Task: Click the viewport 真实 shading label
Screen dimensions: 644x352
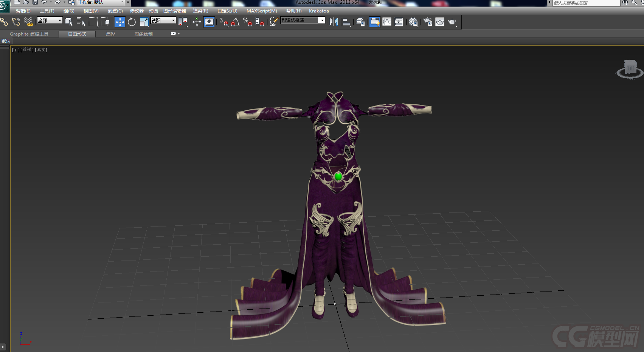Action: [x=41, y=50]
